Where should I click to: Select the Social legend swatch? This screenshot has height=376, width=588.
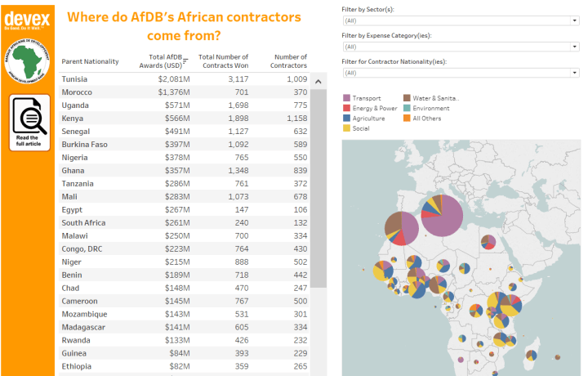pos(346,128)
